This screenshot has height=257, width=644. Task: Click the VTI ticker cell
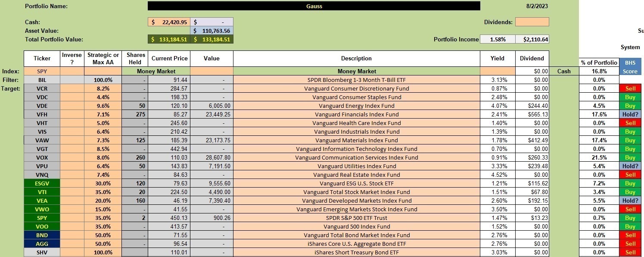(42, 192)
